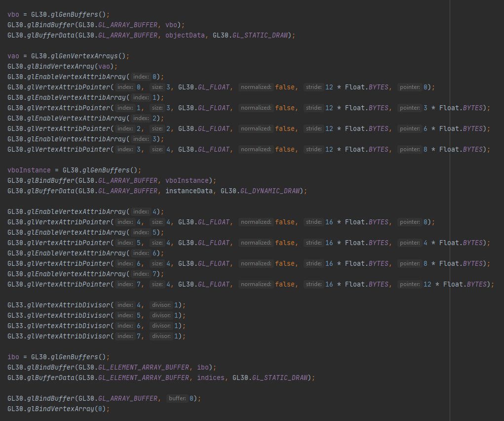Click glBindVertexArray in the call with 0

[61, 409]
